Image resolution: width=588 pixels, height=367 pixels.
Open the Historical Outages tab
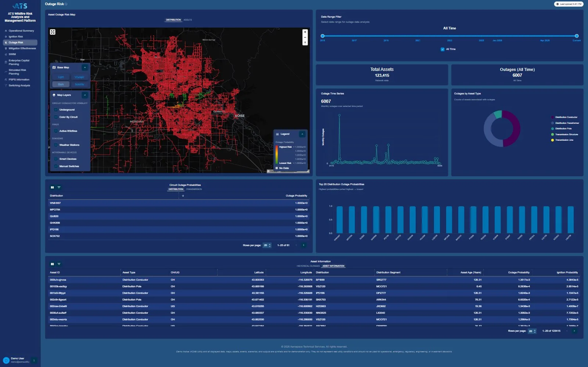[308, 266]
